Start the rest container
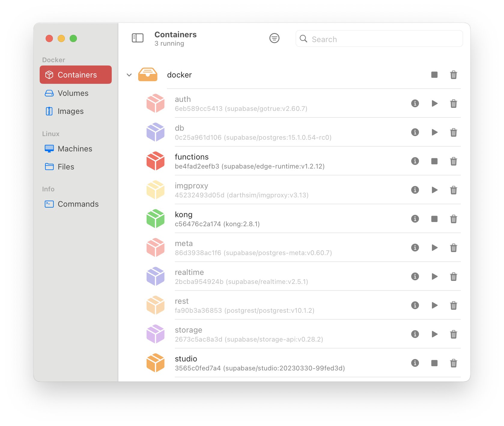The image size is (504, 426). click(434, 305)
